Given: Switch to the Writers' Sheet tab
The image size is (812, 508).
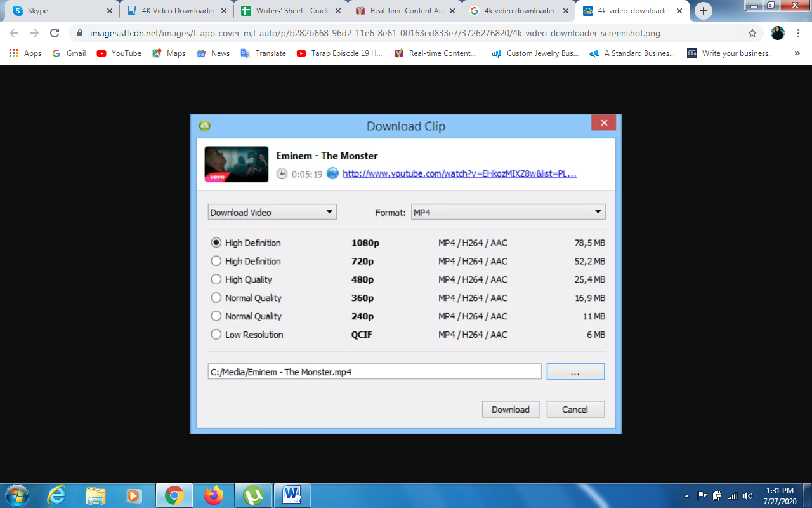Looking at the screenshot, I should coord(290,11).
